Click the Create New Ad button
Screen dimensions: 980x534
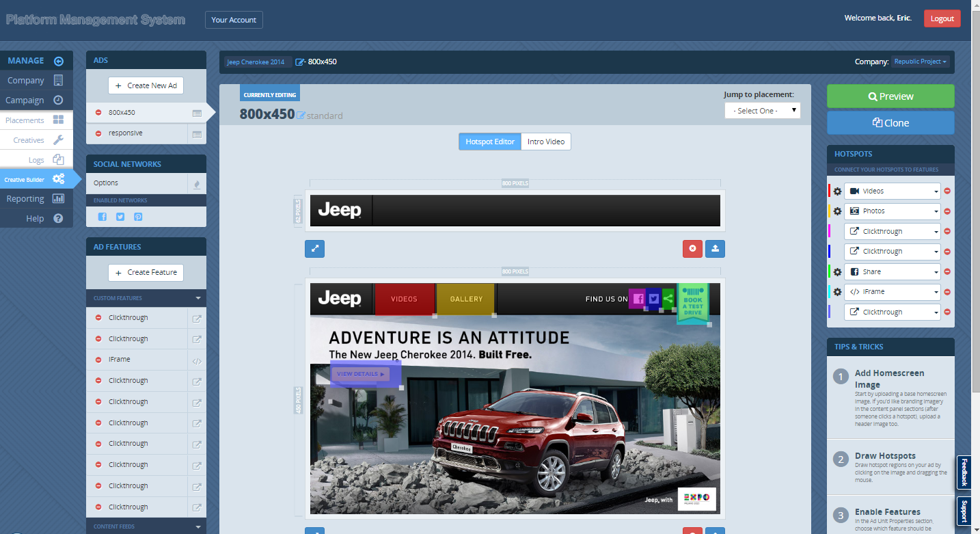[x=146, y=85]
